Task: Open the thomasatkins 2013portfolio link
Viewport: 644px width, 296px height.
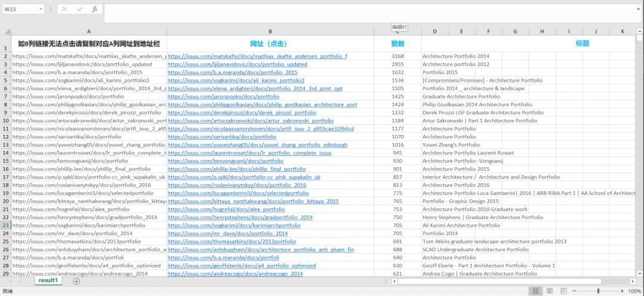Action: tap(231, 241)
